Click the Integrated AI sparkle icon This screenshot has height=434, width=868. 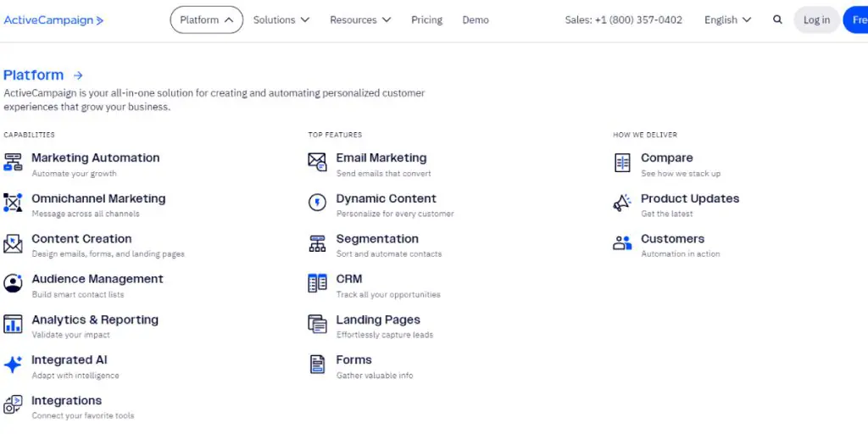(13, 364)
